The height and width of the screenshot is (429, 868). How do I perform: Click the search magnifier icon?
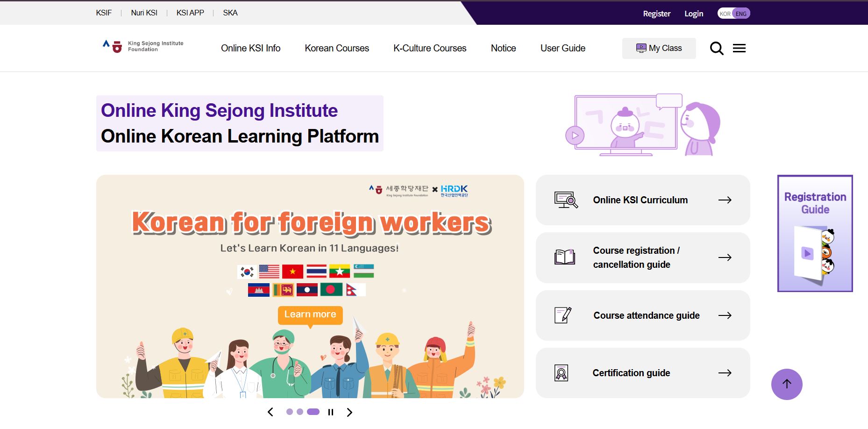716,49
